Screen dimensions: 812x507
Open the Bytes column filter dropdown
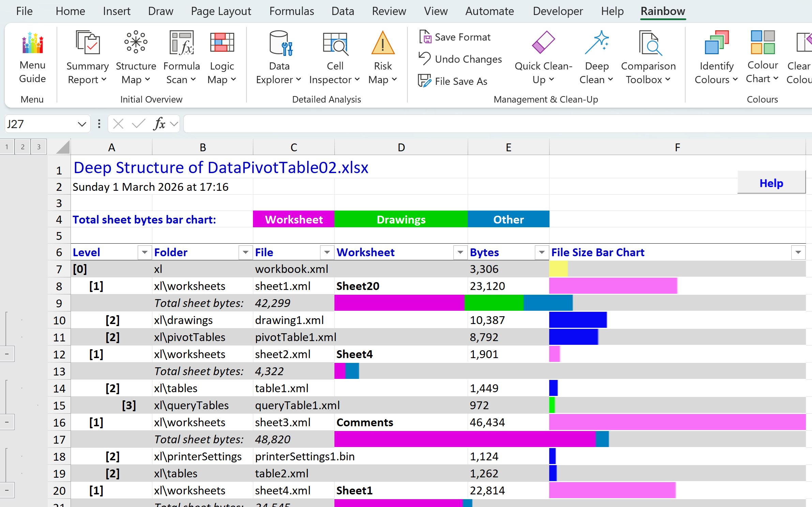pos(542,252)
